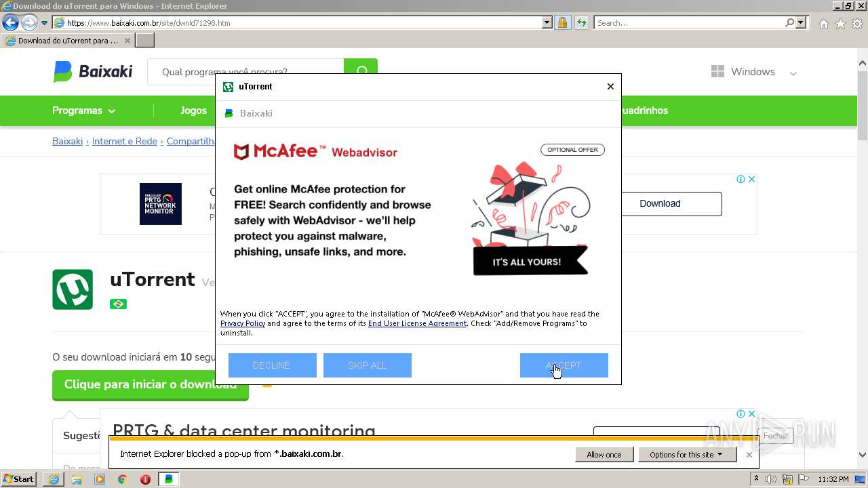Image resolution: width=868 pixels, height=488 pixels.
Task: Click the AdChoices icon on bottom ad
Action: (x=741, y=413)
